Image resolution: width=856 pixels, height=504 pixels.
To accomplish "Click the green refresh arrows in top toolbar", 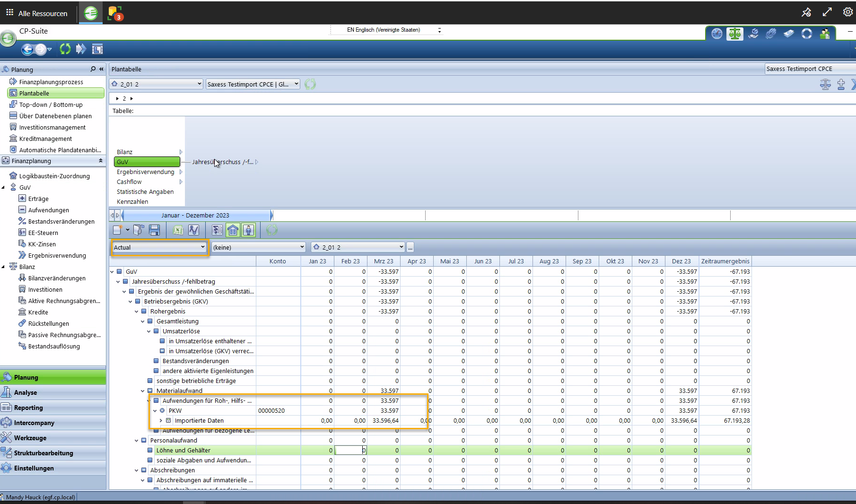I will click(x=65, y=49).
